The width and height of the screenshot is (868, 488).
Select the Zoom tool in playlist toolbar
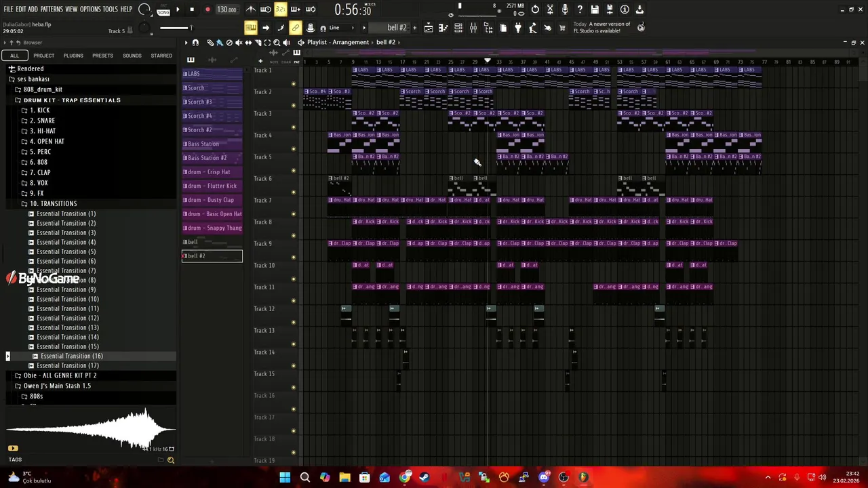tap(277, 43)
